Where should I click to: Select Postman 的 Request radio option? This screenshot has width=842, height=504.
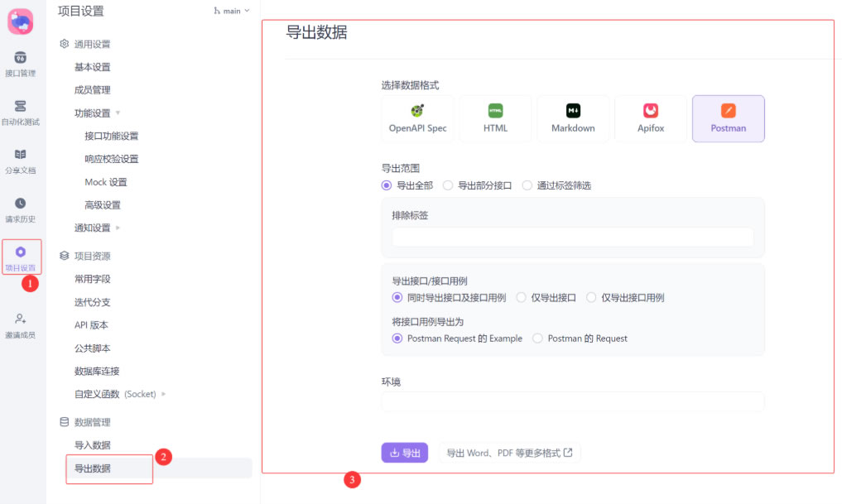(x=538, y=338)
